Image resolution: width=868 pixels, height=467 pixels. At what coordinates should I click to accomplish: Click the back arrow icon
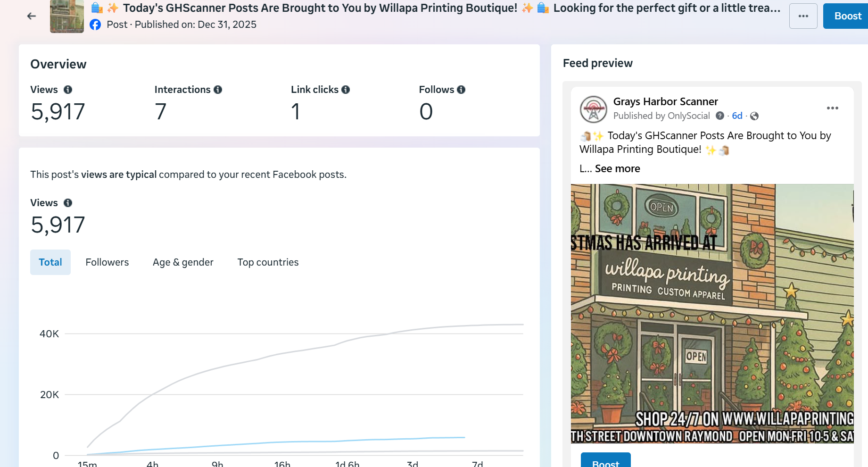click(32, 16)
